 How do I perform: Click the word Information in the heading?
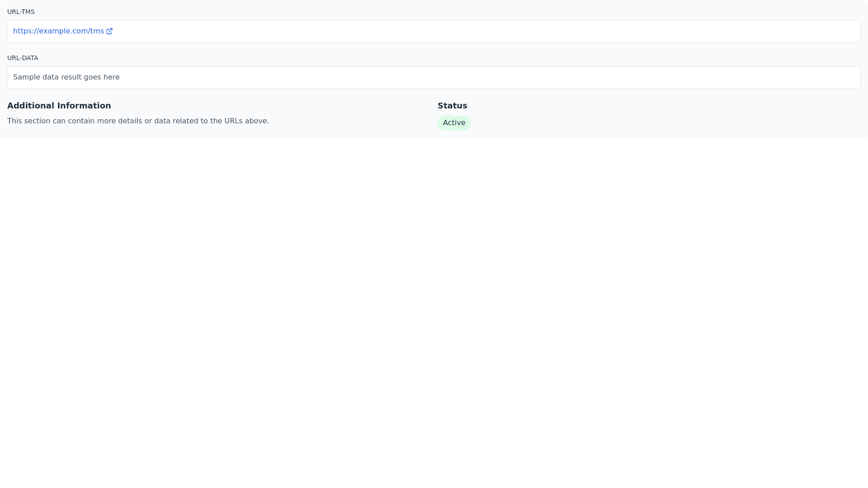point(84,106)
